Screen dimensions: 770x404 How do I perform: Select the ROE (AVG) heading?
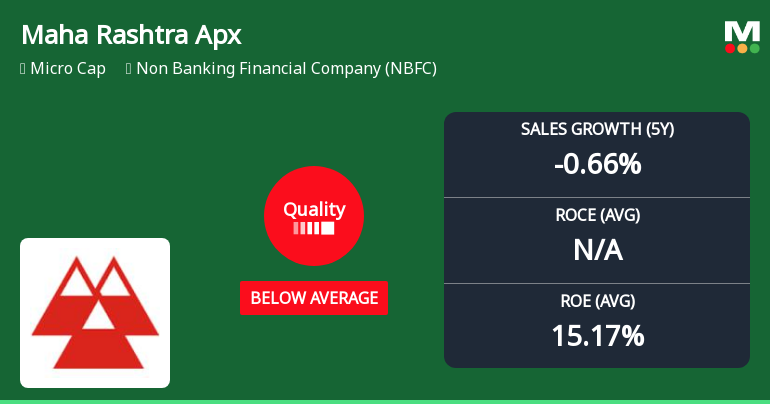click(597, 301)
